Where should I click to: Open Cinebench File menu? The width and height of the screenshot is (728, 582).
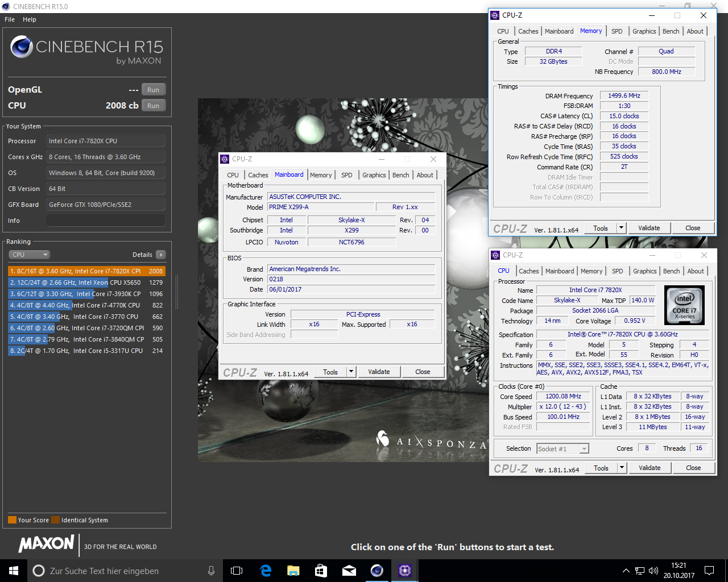click(10, 19)
